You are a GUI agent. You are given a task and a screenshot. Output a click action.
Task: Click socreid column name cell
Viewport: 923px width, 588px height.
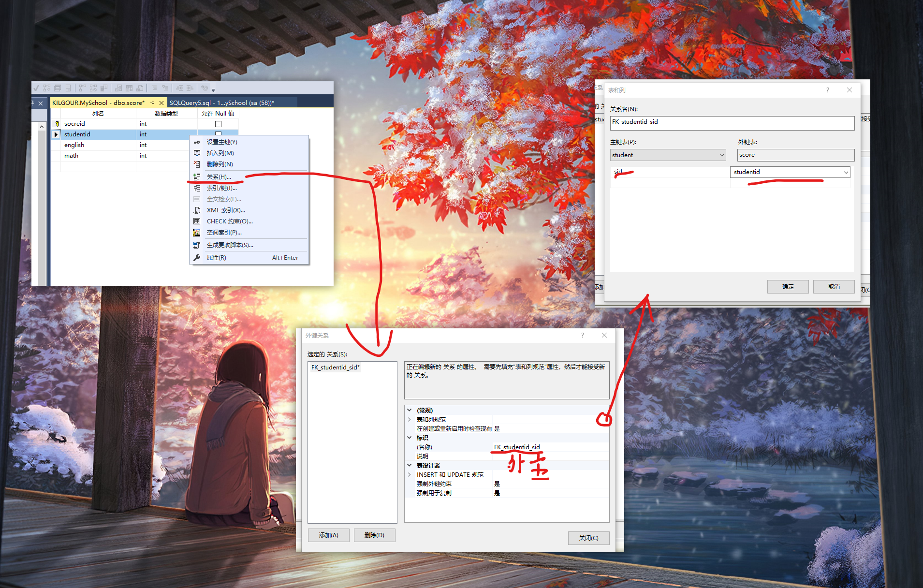[99, 124]
